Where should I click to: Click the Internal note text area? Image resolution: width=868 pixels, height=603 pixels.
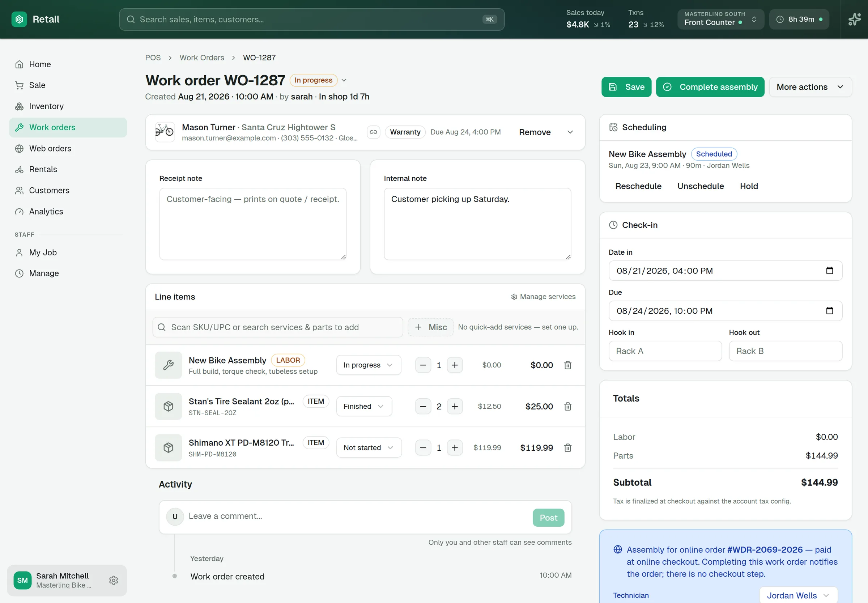coord(477,224)
